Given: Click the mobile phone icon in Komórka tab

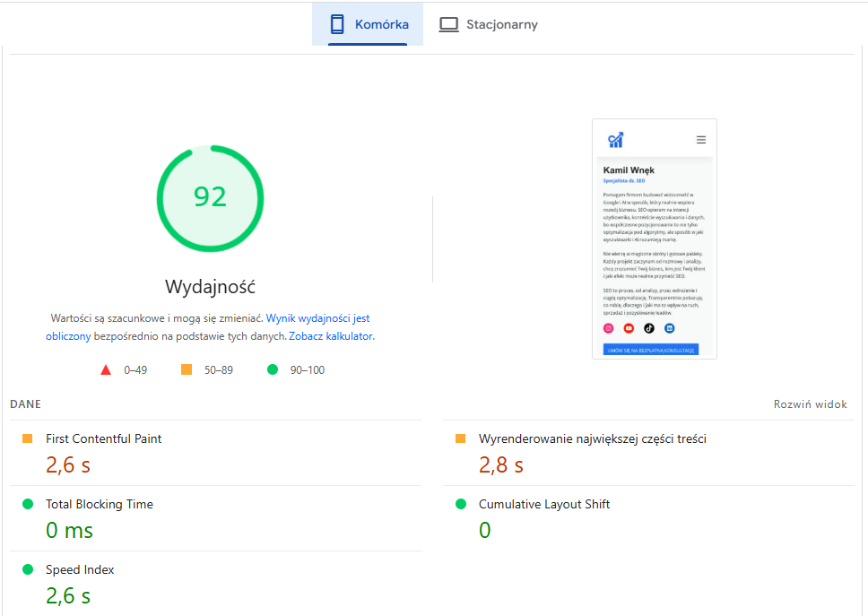Looking at the screenshot, I should 337,24.
